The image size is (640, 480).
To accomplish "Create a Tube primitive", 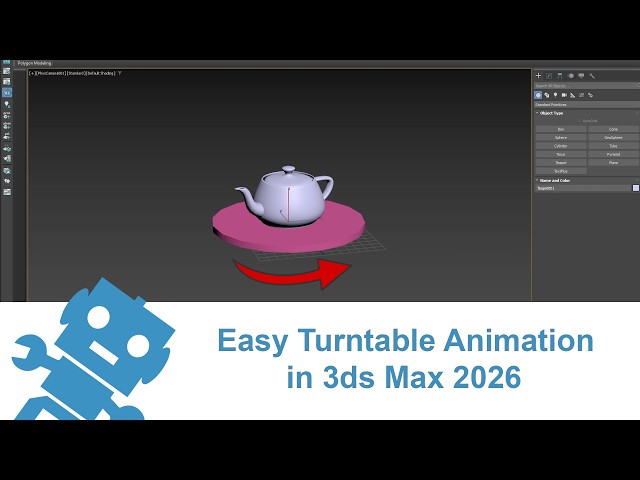I will click(x=613, y=146).
